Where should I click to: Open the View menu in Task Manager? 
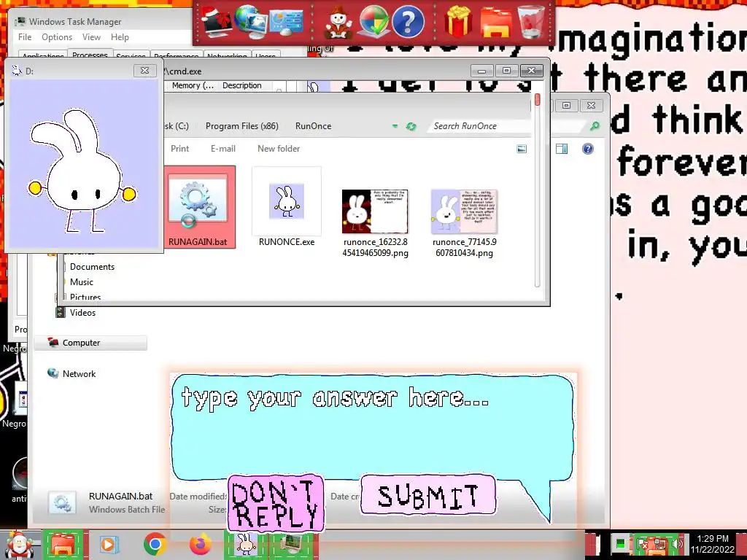91,37
